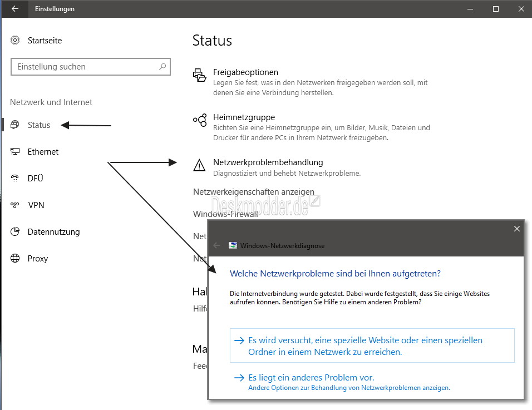Click the VPN icon in sidebar
Screen dimensions: 532x410
(x=15, y=205)
